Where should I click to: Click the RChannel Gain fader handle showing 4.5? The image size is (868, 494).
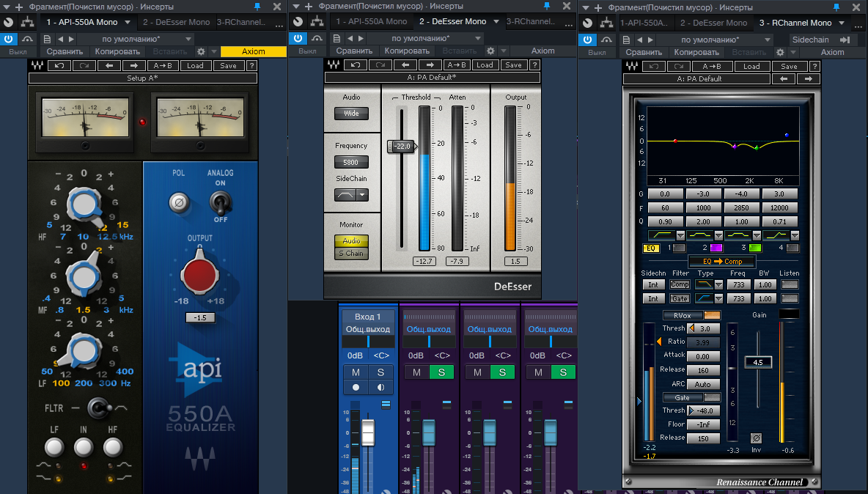758,362
